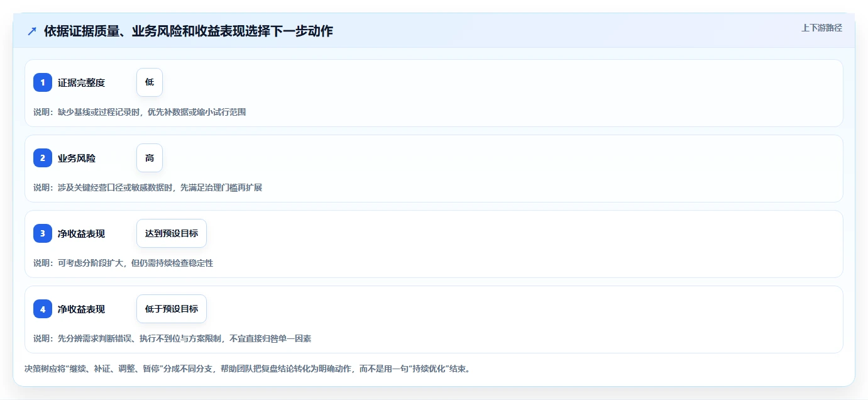Select the 达到预设目标 tag
Image resolution: width=868 pixels, height=400 pixels.
pos(172,233)
